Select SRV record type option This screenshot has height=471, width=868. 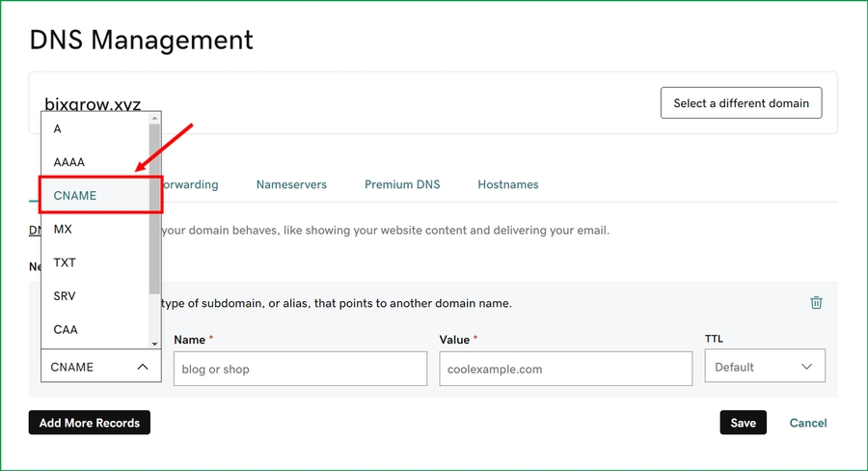(x=65, y=295)
